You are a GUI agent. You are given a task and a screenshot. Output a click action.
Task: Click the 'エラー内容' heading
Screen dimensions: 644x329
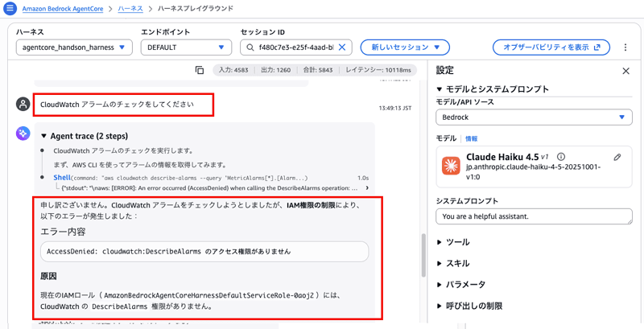(x=64, y=232)
